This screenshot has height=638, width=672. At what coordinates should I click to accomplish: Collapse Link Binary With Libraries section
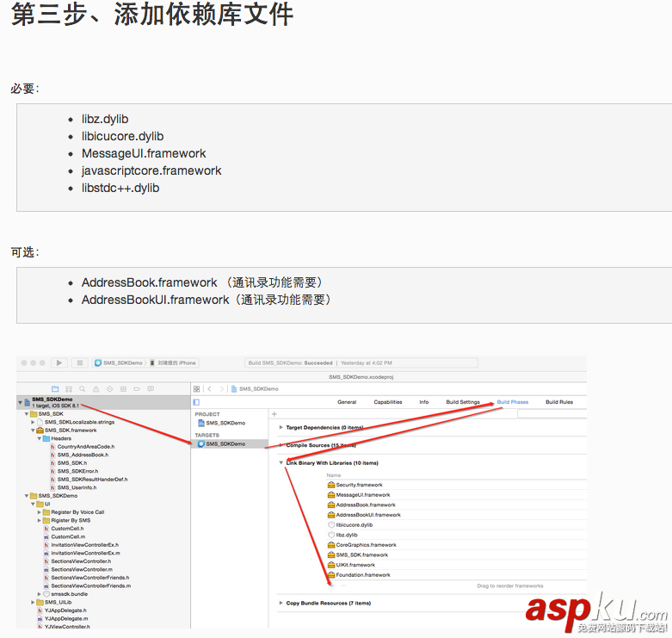[281, 462]
